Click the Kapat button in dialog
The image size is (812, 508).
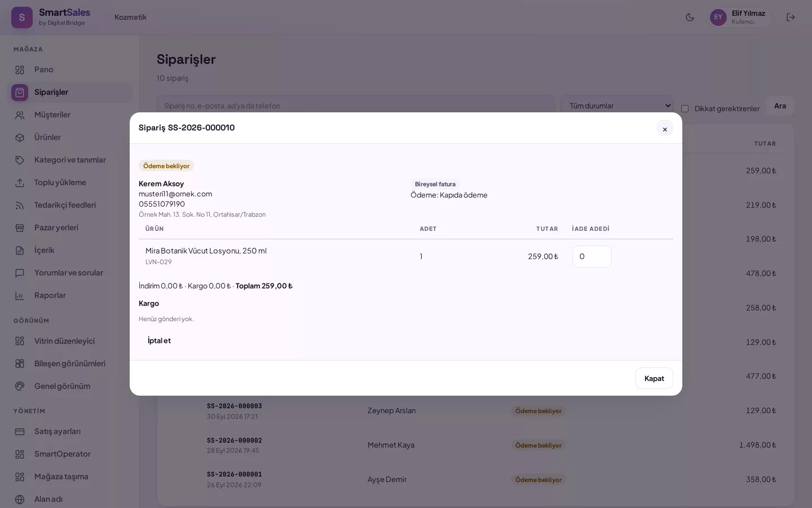tap(654, 378)
